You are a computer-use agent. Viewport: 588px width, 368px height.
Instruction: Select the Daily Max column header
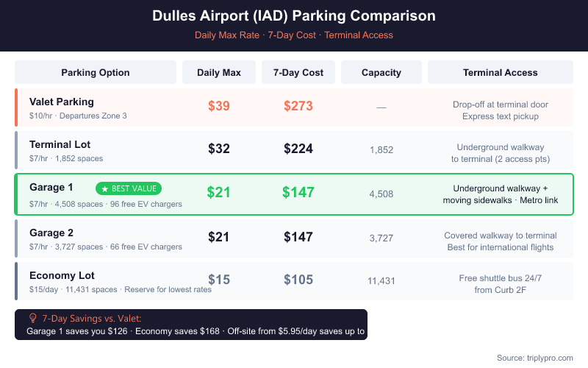coord(219,72)
